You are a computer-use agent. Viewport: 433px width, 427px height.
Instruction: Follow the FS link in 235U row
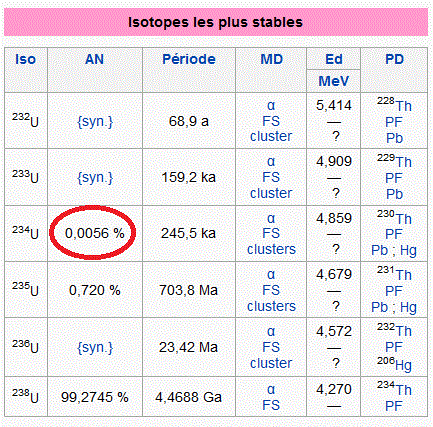[271, 290]
